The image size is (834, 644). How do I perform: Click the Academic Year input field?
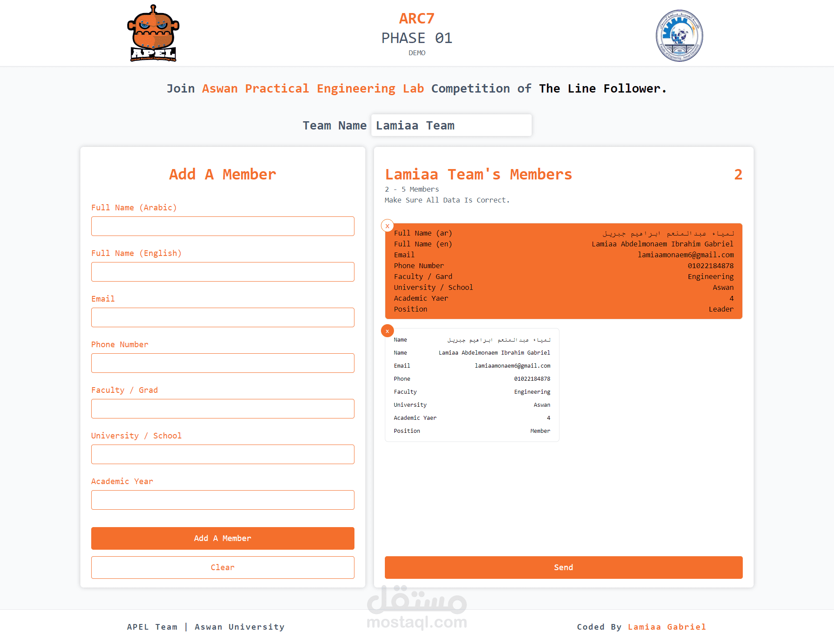pyautogui.click(x=222, y=499)
